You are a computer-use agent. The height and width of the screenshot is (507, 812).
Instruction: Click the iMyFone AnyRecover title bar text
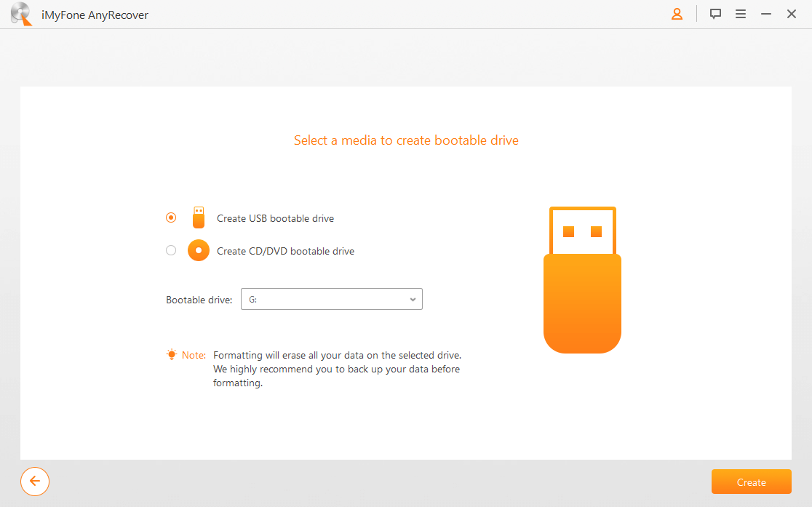(x=95, y=14)
